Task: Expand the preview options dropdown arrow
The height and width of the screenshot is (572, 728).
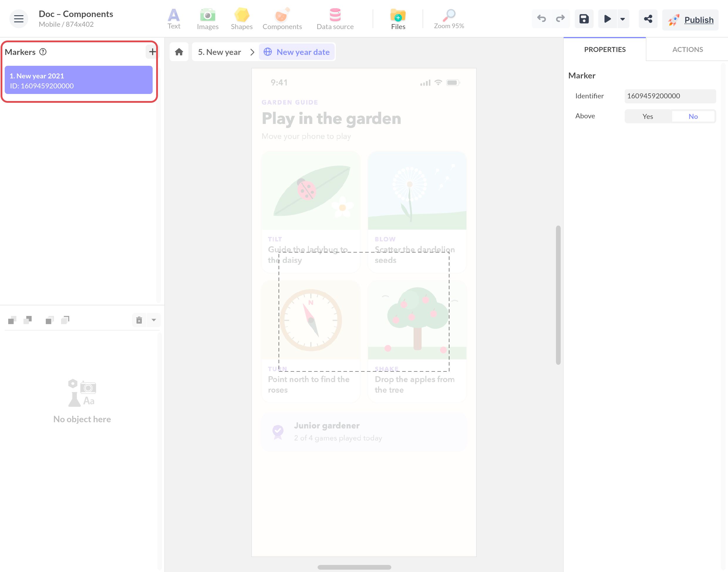Action: click(623, 19)
